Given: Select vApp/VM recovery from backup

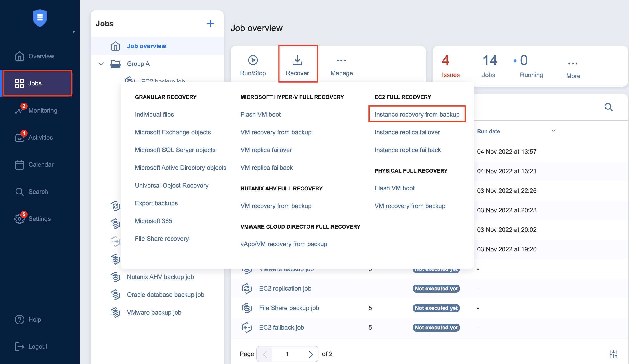Looking at the screenshot, I should pos(284,244).
